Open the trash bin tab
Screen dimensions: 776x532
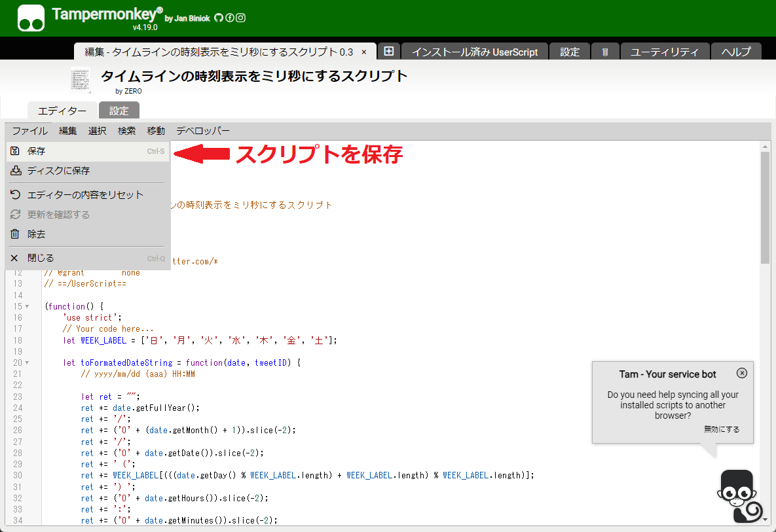tap(604, 50)
